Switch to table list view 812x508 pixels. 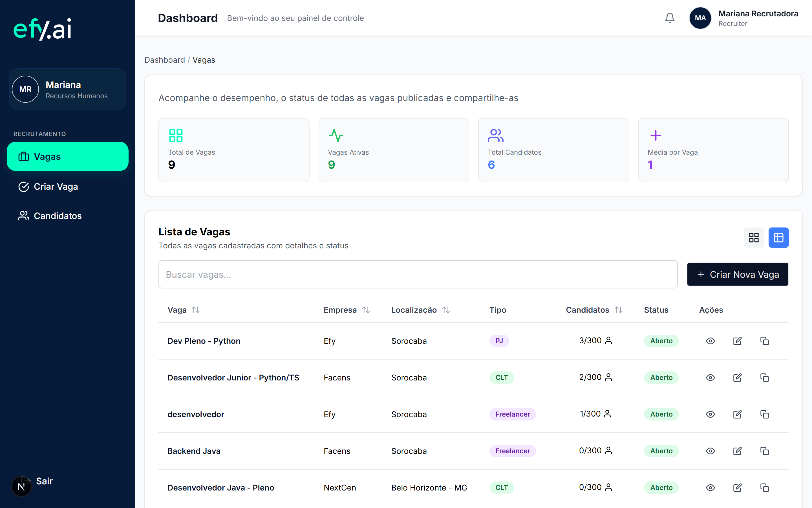coord(778,238)
